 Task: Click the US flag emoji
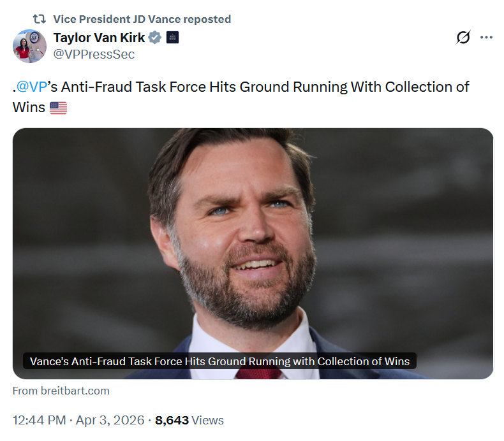(58, 108)
